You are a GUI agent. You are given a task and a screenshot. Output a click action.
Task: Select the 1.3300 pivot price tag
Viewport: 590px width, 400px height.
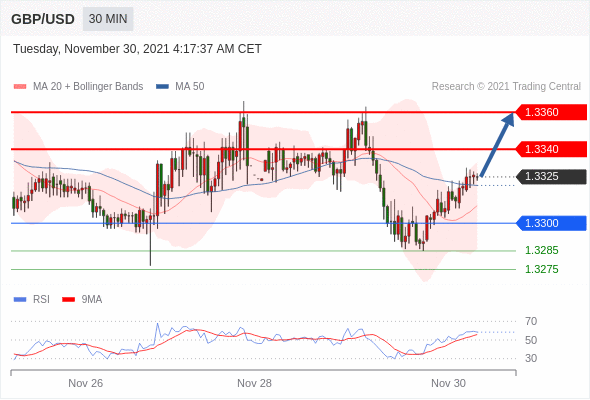click(x=550, y=223)
